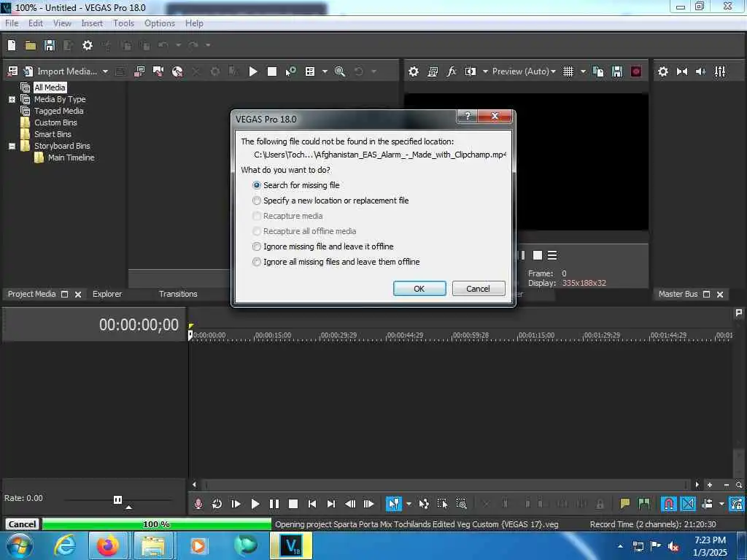Open Video Output FX icon

[x=452, y=71]
